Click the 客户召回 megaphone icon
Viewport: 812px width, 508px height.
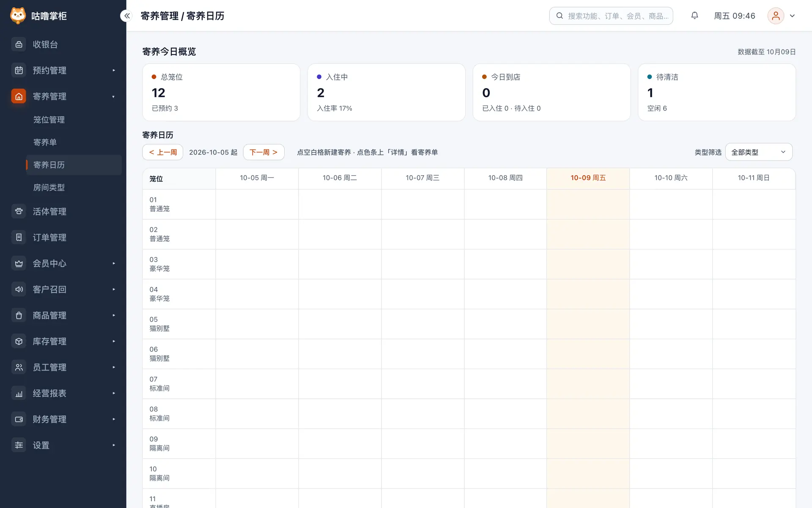pyautogui.click(x=19, y=289)
